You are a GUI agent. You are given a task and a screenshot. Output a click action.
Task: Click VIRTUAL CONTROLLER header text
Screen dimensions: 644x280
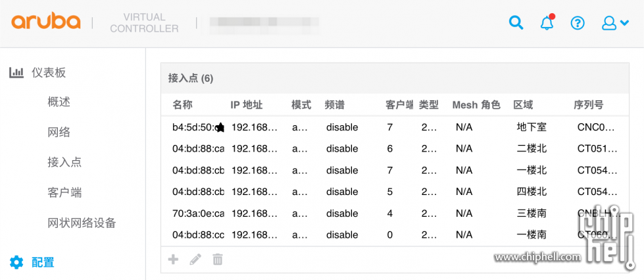coord(144,23)
